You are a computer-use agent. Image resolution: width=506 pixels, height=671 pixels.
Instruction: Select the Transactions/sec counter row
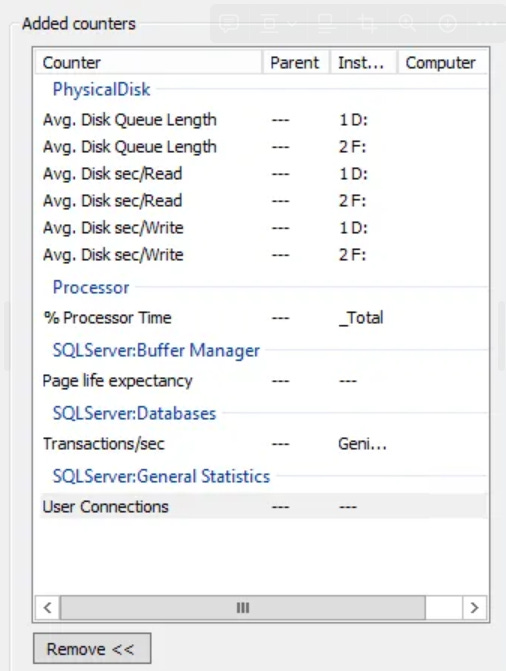[263, 444]
